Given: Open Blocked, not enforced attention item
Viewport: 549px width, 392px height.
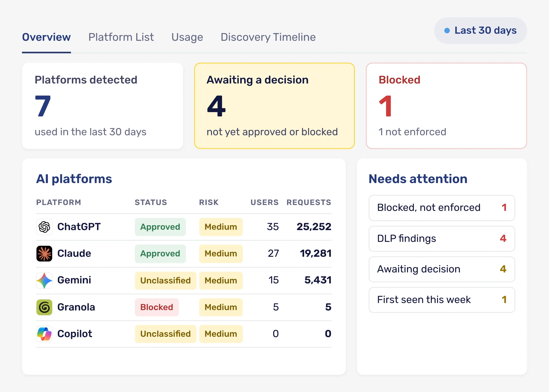Looking at the screenshot, I should [x=442, y=208].
